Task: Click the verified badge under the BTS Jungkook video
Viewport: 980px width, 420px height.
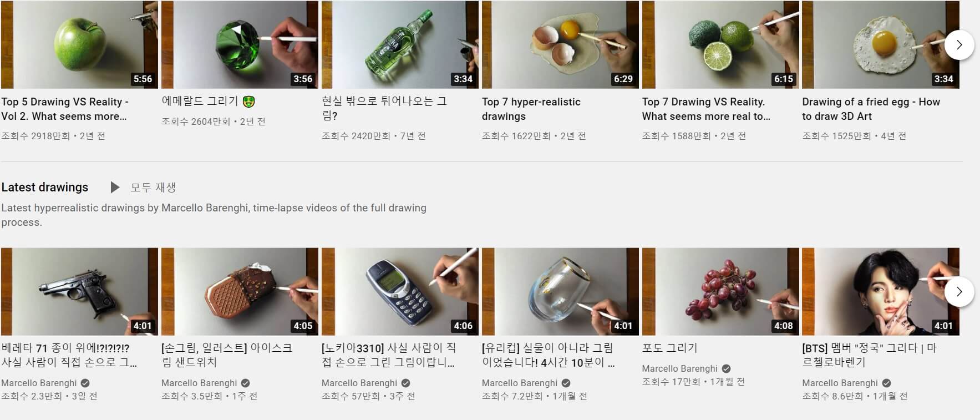Action: pos(886,383)
